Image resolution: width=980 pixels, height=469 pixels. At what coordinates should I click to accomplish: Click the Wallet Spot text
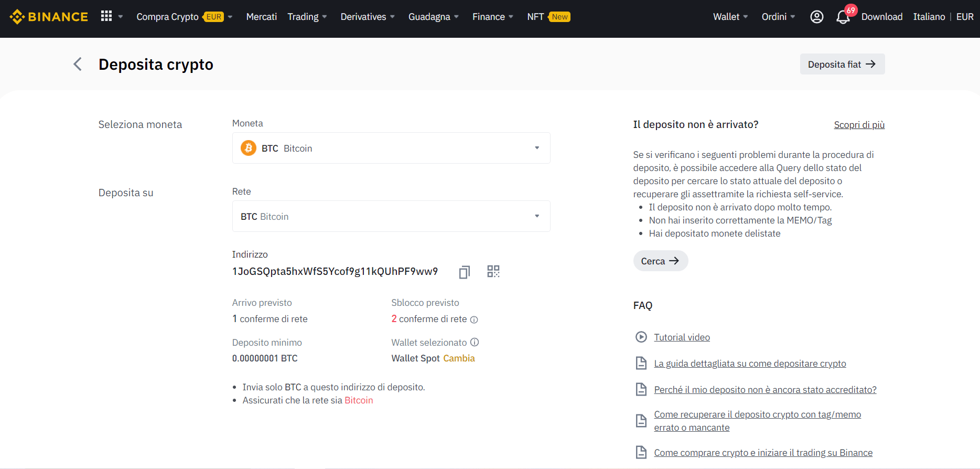(415, 358)
